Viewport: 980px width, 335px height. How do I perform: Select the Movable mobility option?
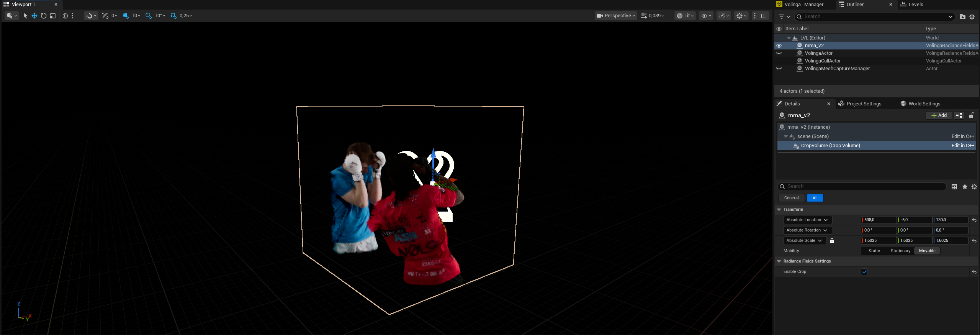click(x=927, y=251)
